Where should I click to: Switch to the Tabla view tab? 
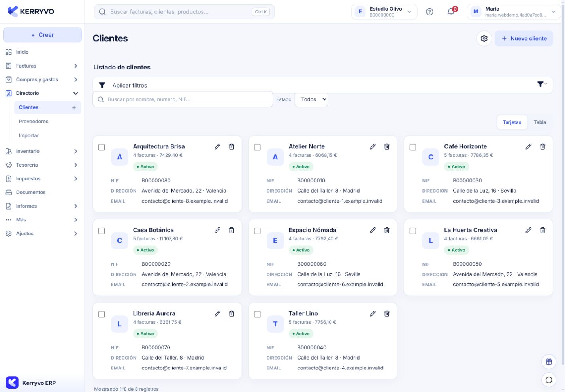click(x=540, y=122)
